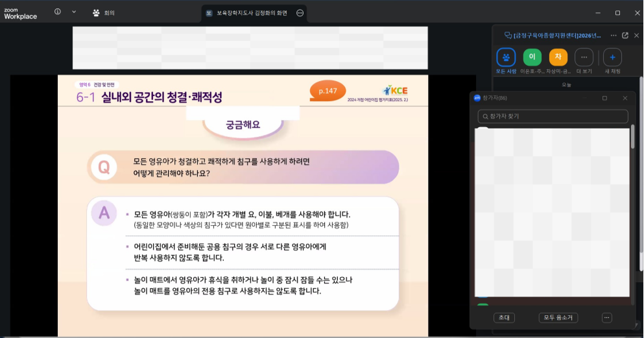Viewport: 644px width, 338px height.
Task: Open chat with green 이 avatar
Action: pyautogui.click(x=532, y=57)
